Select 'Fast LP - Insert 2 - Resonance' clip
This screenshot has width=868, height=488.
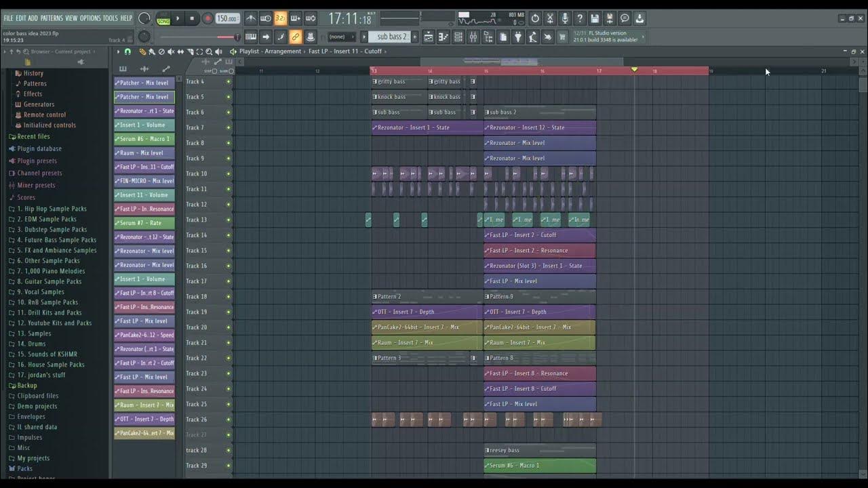pos(540,250)
